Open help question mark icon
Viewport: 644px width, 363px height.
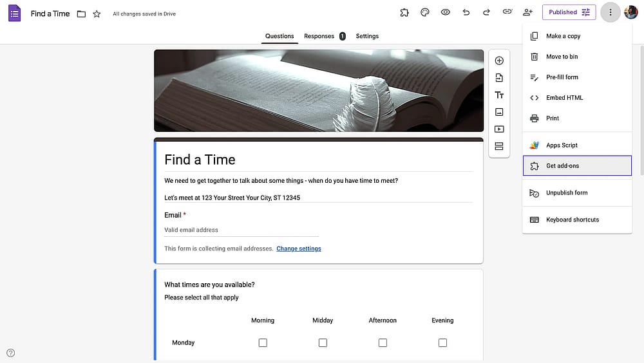pos(11,353)
